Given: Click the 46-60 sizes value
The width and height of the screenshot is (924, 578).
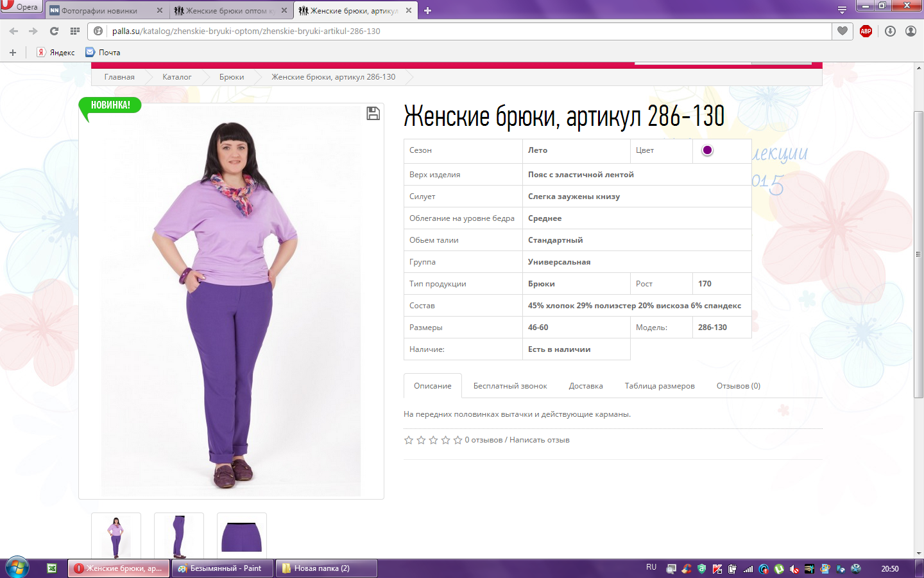Looking at the screenshot, I should click(538, 328).
